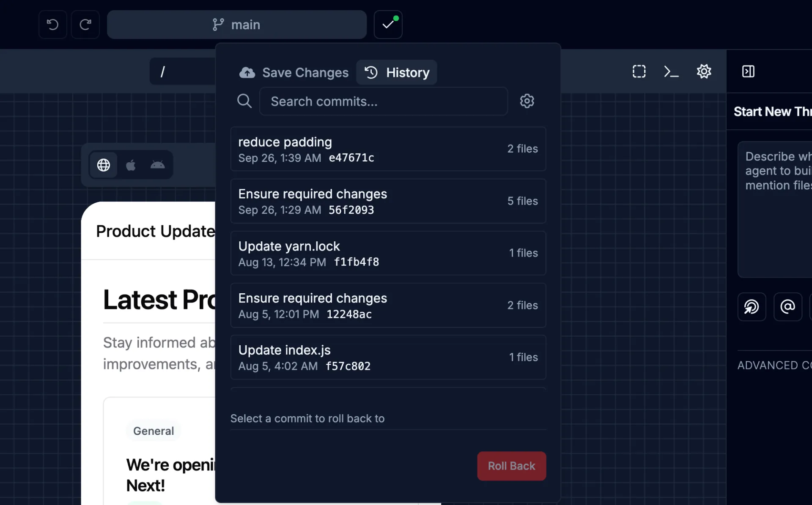Focus the Search commits field
The width and height of the screenshot is (812, 505).
coord(383,101)
